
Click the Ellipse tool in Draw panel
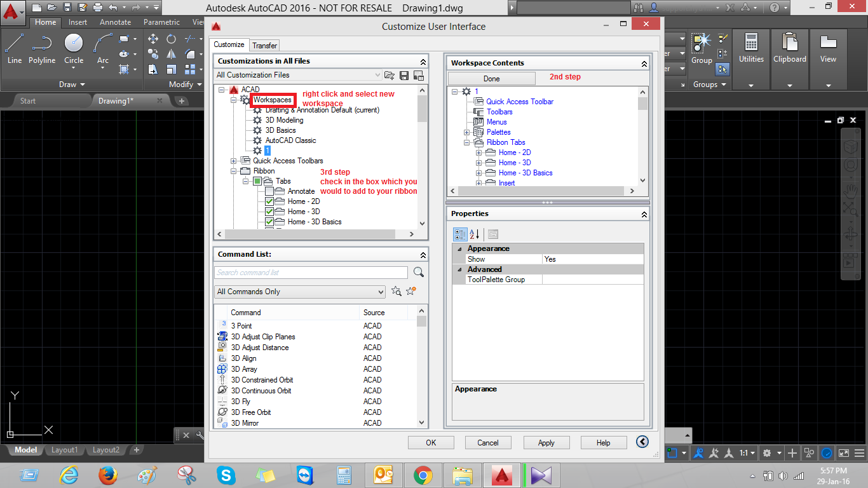click(x=124, y=54)
